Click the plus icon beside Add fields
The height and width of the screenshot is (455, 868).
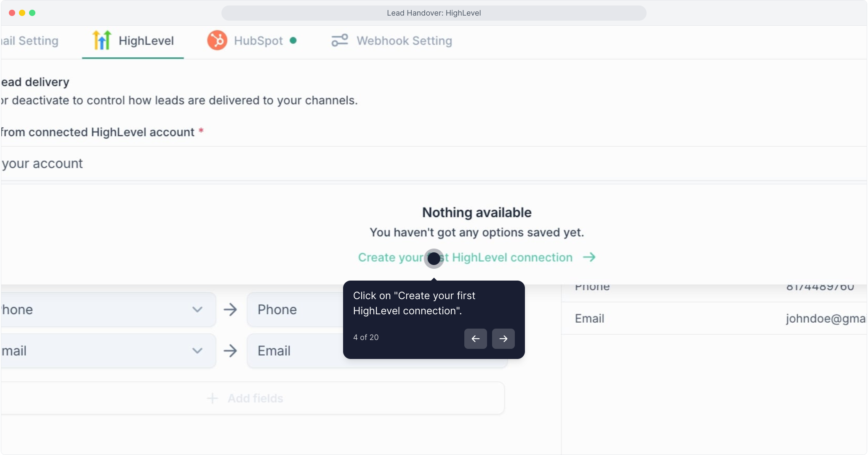(x=213, y=398)
